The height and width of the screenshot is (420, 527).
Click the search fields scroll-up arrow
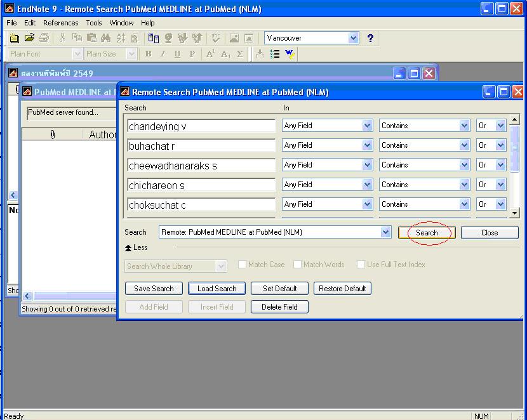pos(514,119)
